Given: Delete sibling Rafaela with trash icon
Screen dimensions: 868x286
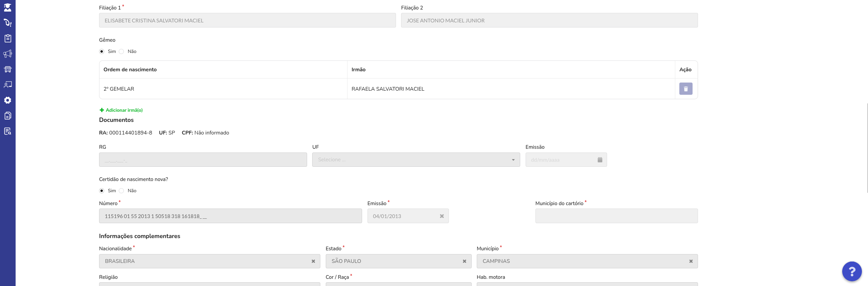Looking at the screenshot, I should click(x=685, y=89).
